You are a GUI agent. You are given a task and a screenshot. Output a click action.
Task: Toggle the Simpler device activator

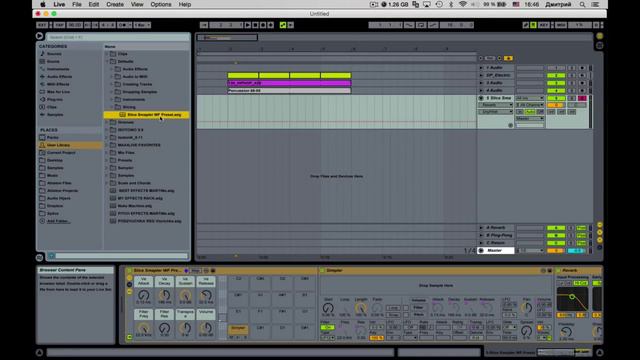tap(322, 270)
